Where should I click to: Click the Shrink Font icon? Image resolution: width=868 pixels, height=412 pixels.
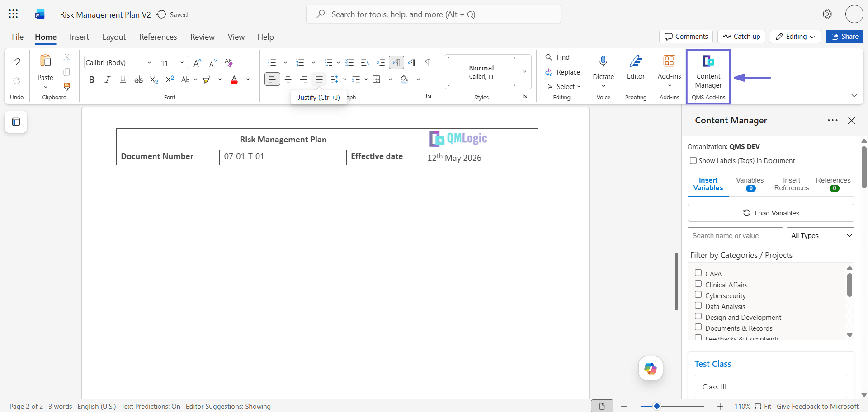pos(213,63)
